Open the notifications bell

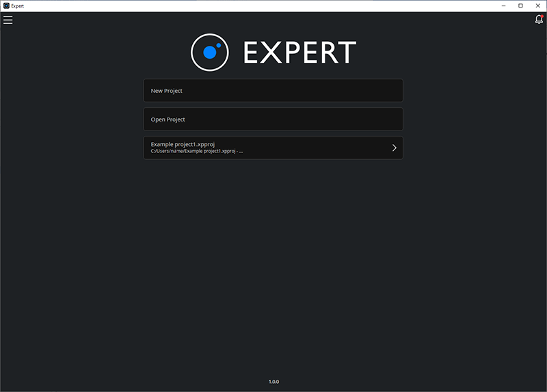click(x=539, y=20)
